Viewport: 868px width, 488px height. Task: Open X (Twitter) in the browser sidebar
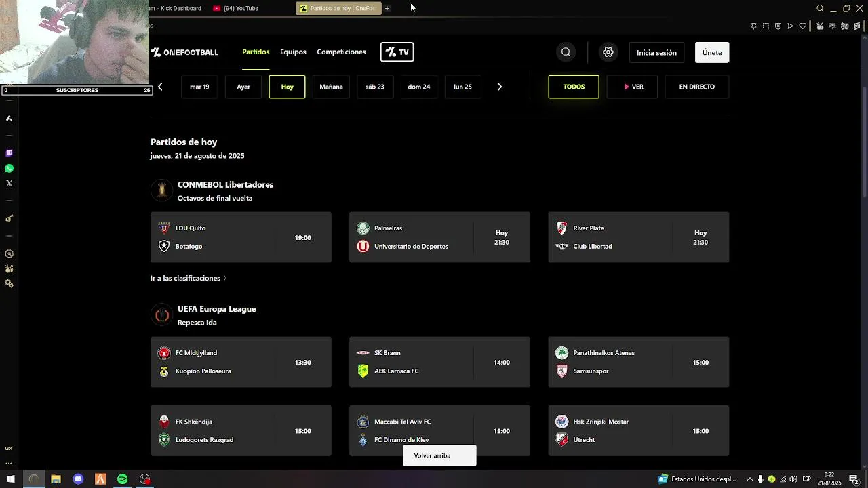(9, 184)
